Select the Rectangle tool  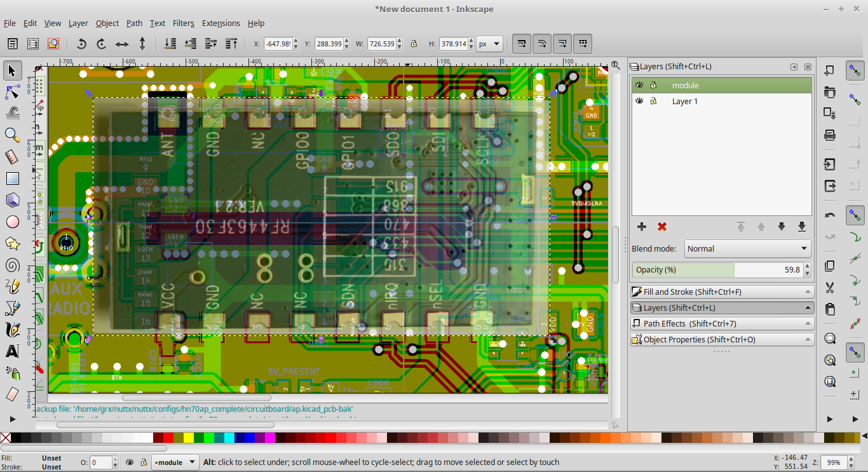(12, 179)
